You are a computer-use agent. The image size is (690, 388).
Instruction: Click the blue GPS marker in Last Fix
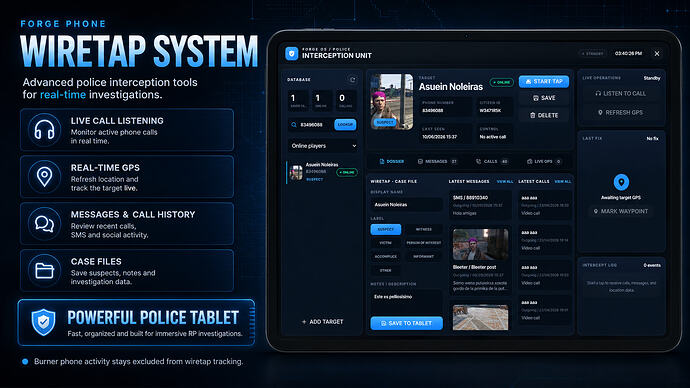(621, 182)
